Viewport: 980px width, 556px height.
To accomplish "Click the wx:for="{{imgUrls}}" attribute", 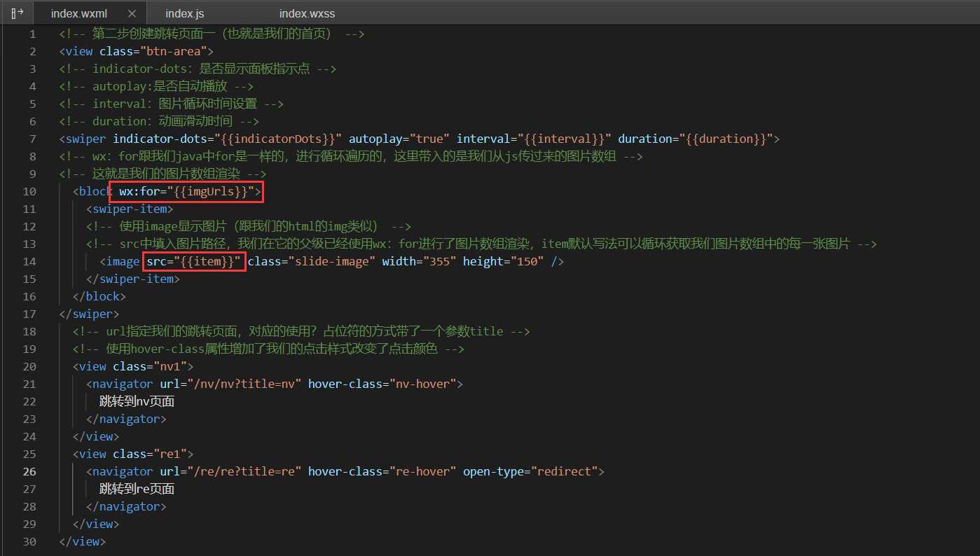I will click(186, 191).
